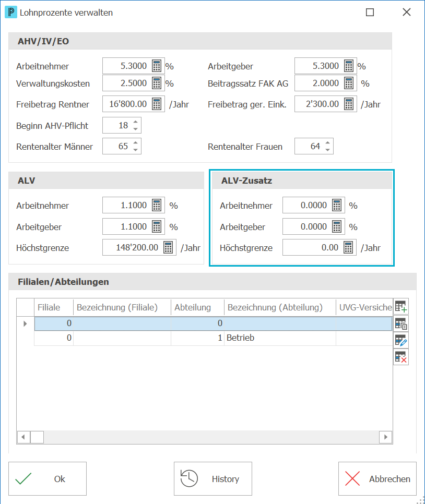Click the horizontal scrollbar thumb in table
Viewport: 425px width, 504px height.
click(37, 437)
